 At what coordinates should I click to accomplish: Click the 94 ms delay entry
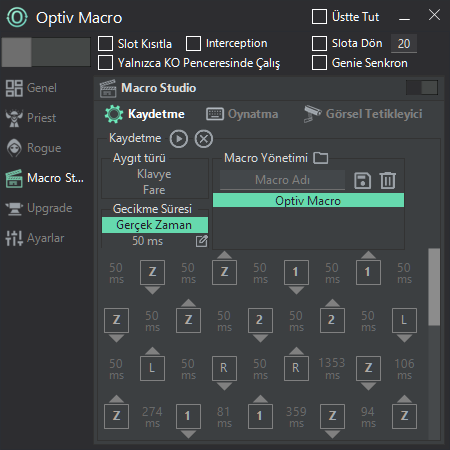click(x=368, y=417)
